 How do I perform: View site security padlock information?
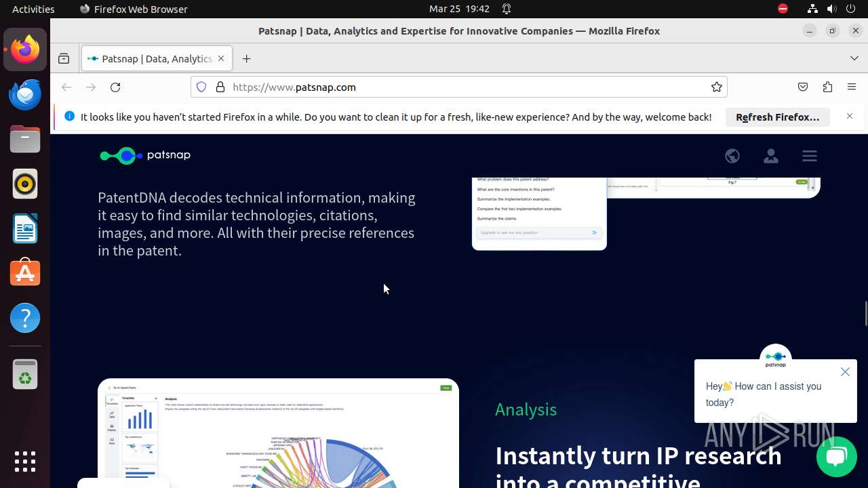tap(220, 87)
